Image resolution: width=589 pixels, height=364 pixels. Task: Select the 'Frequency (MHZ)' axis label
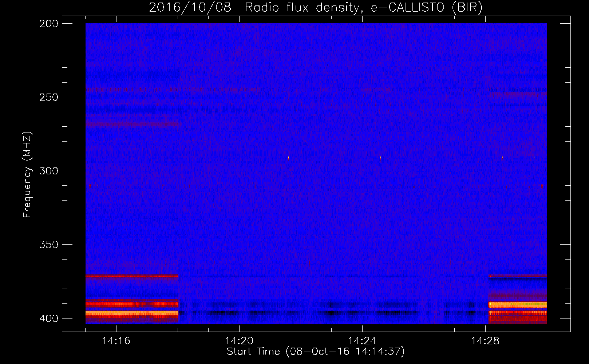click(27, 175)
